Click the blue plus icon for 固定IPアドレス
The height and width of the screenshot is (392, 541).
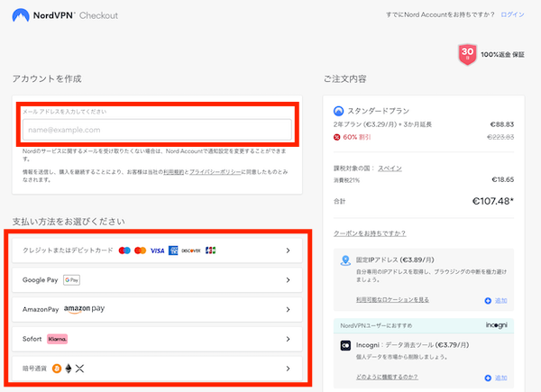point(488,301)
